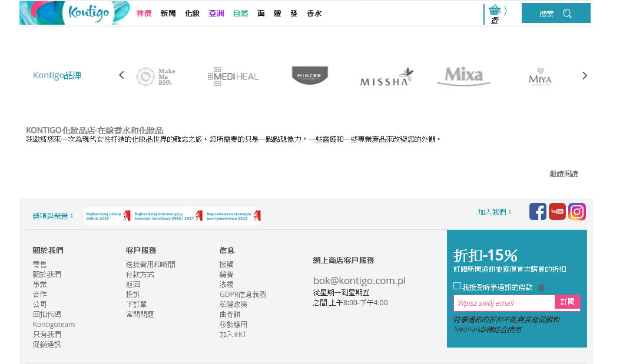The width and height of the screenshot is (623, 364).
Task: Accept the newsletter terms checkbox
Action: pos(457,286)
